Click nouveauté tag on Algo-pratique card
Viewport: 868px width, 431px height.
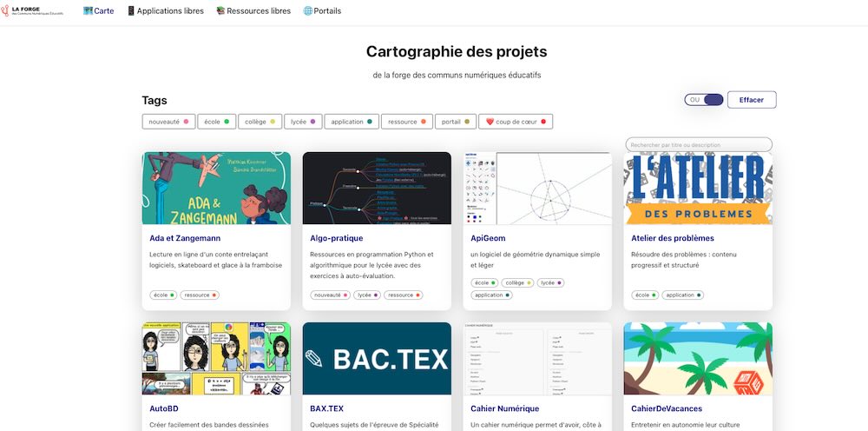331,295
